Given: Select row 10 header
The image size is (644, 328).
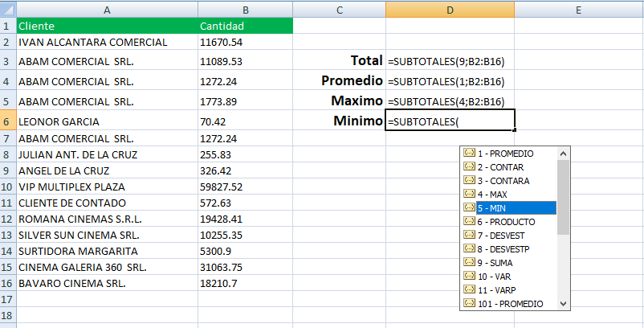Looking at the screenshot, I should (8, 187).
